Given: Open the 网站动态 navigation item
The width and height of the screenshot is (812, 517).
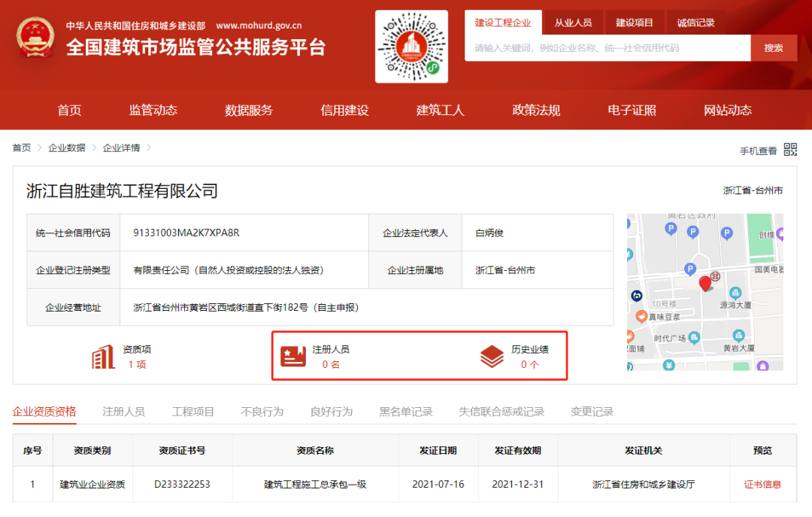Looking at the screenshot, I should click(728, 110).
